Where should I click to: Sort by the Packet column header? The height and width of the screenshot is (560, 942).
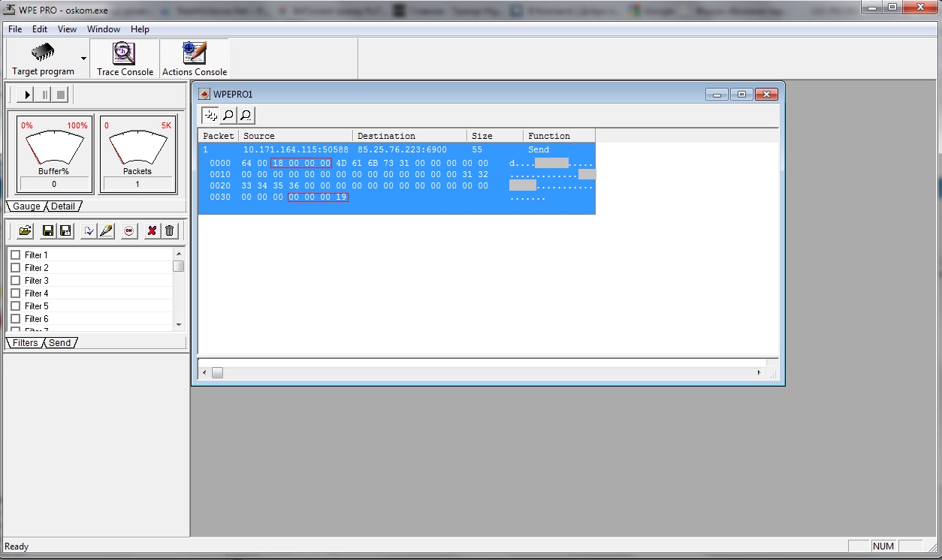click(219, 136)
